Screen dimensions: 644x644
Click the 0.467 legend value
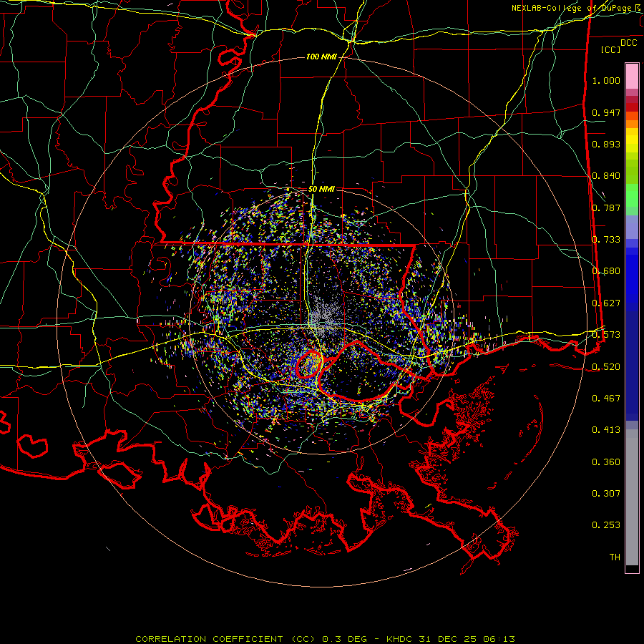tap(606, 399)
